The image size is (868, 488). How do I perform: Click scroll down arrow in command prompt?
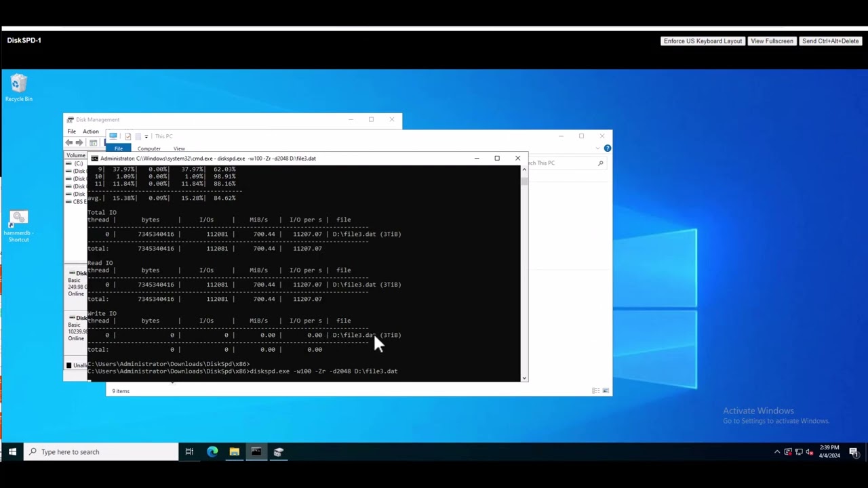[524, 378]
